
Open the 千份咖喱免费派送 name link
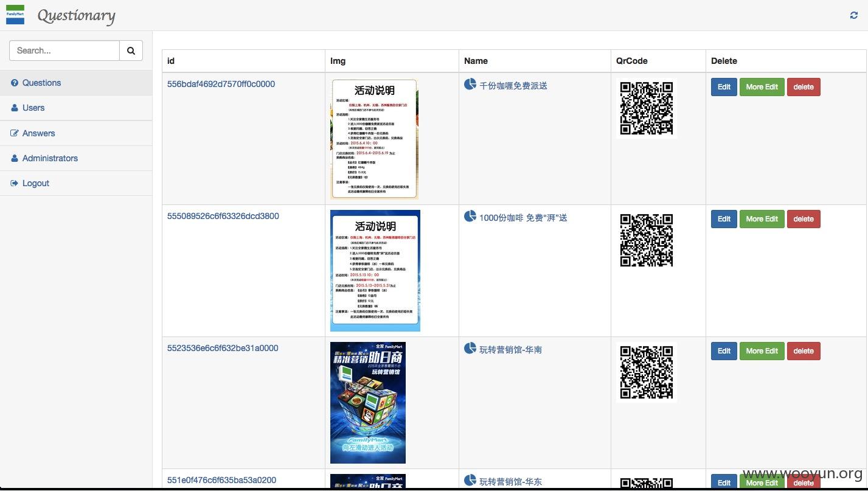[513, 86]
